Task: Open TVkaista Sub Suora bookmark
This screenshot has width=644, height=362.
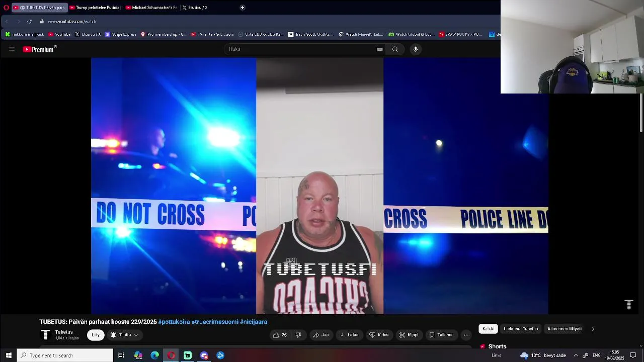Action: pos(212,34)
